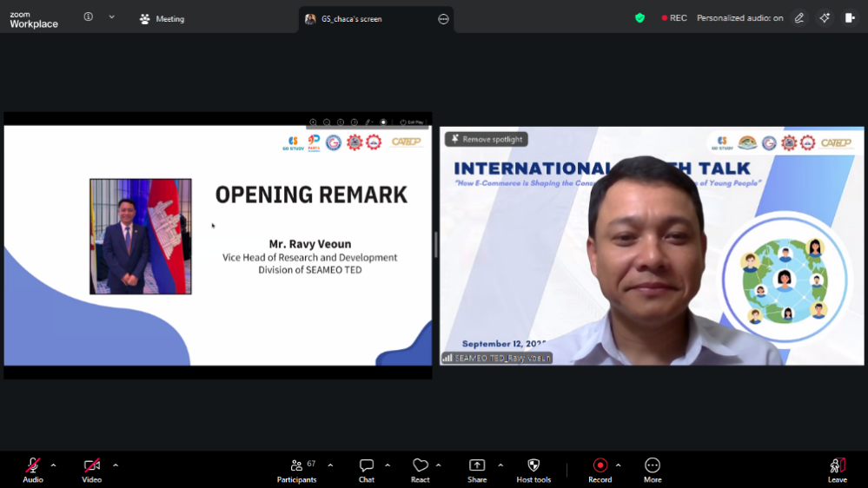Image resolution: width=868 pixels, height=488 pixels.
Task: Click divider handle between shared screen and video
Action: tap(436, 244)
